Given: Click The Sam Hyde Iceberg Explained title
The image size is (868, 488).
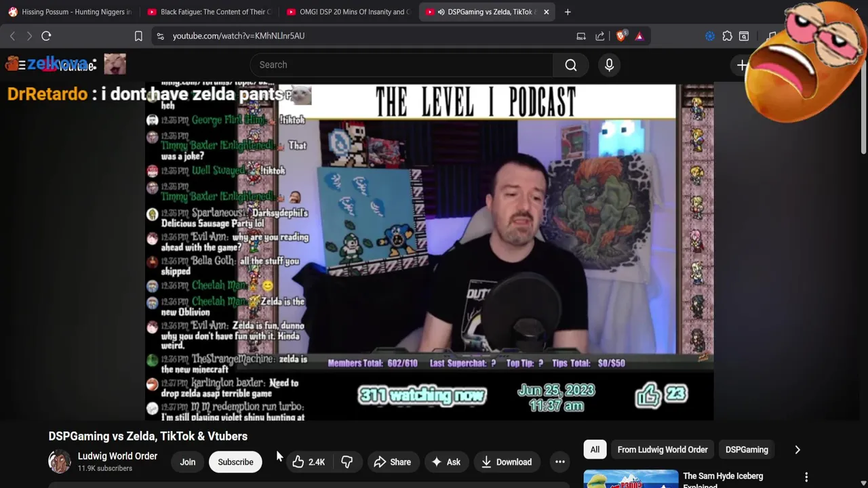Looking at the screenshot, I should 723,480.
